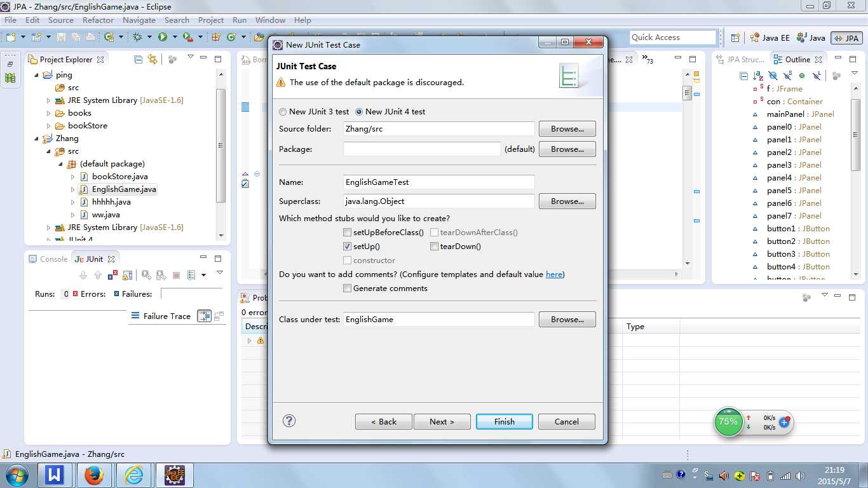Viewport: 868px width, 488px height.
Task: Select the JPA perspective button
Action: [846, 37]
